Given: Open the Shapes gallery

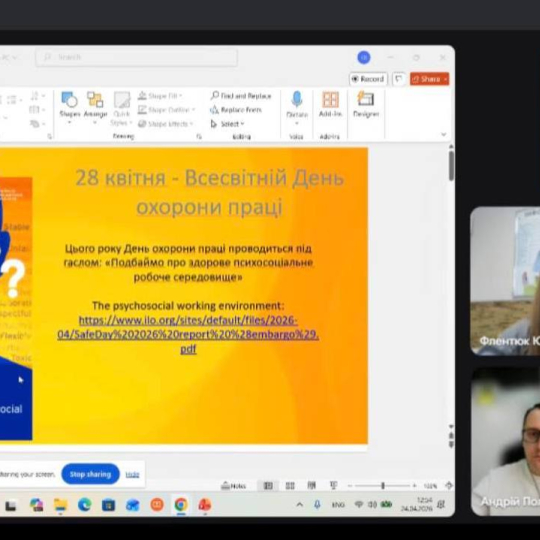Looking at the screenshot, I should (70, 107).
